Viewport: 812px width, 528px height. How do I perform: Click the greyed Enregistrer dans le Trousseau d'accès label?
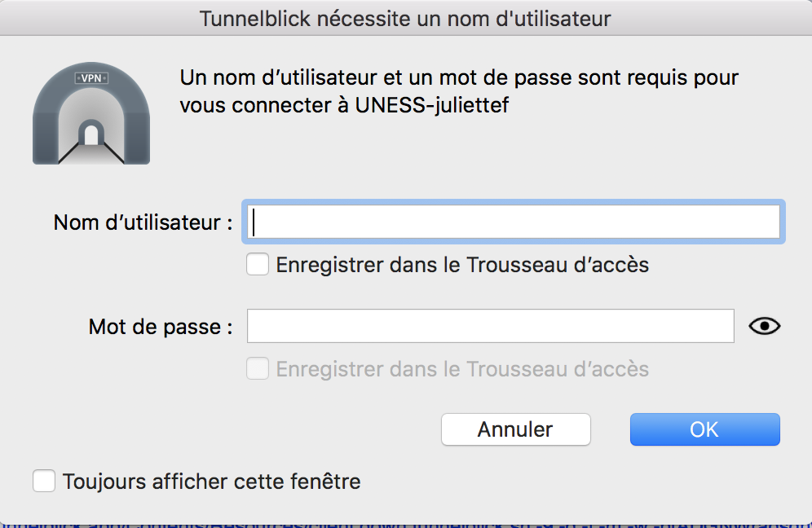pos(462,369)
